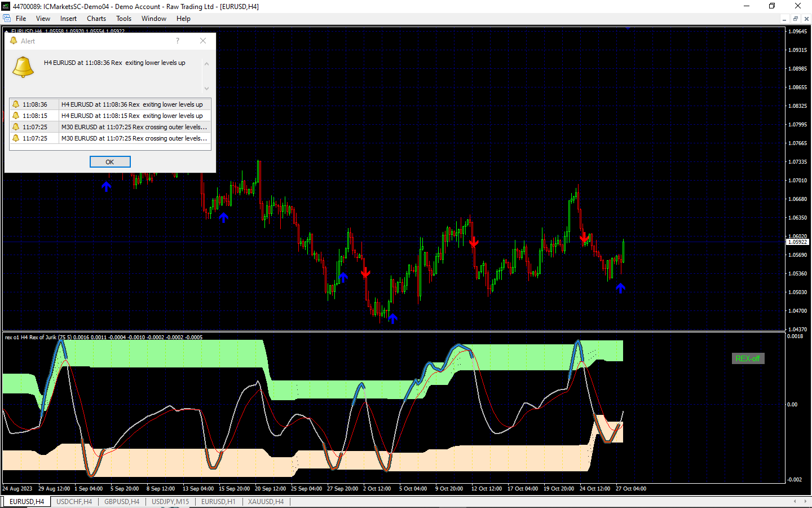This screenshot has width=812, height=508.
Task: Restore the EURUSD,H4 chart child window
Action: click(x=796, y=19)
